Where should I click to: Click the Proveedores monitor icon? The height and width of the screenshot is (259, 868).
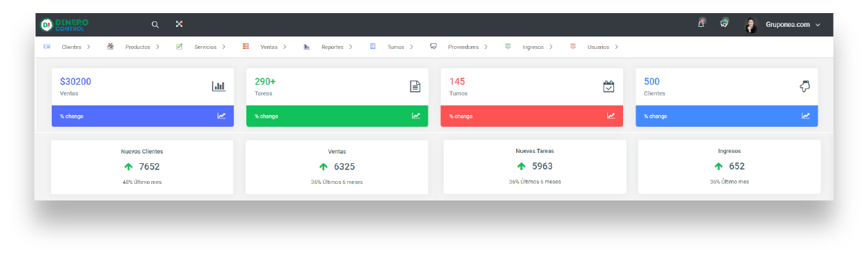click(433, 47)
